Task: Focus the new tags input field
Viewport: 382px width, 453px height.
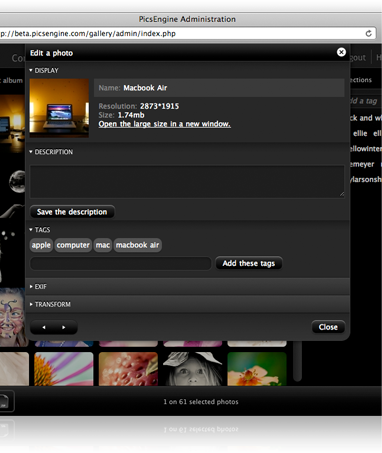Action: tap(120, 263)
